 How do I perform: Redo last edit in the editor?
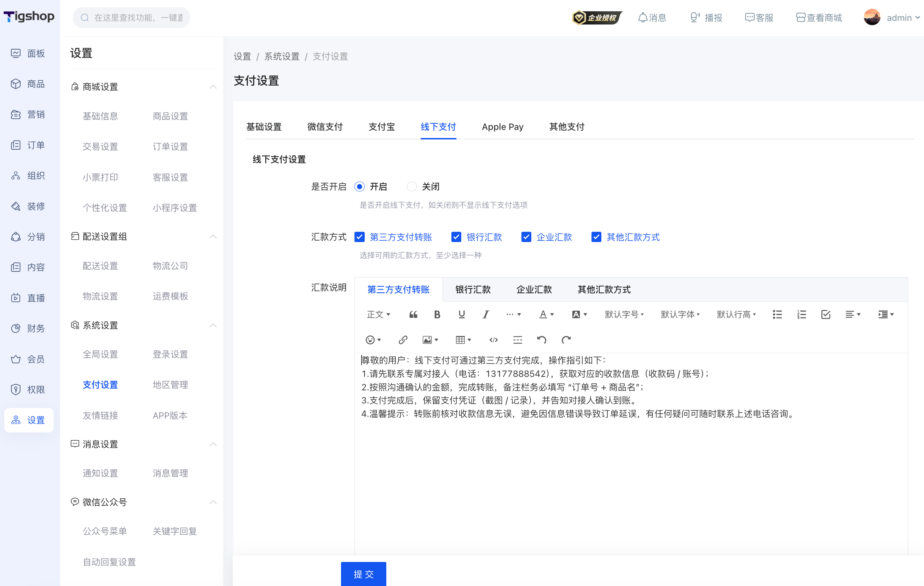566,340
